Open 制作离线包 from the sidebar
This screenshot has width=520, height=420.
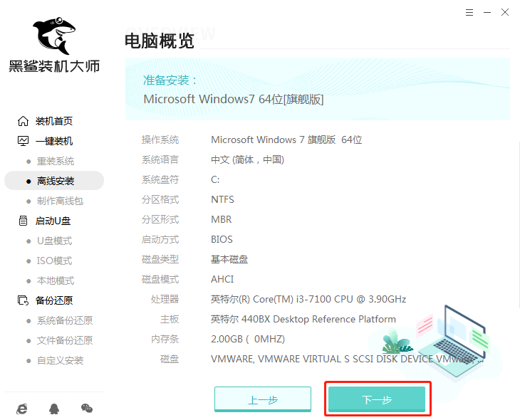click(x=59, y=201)
